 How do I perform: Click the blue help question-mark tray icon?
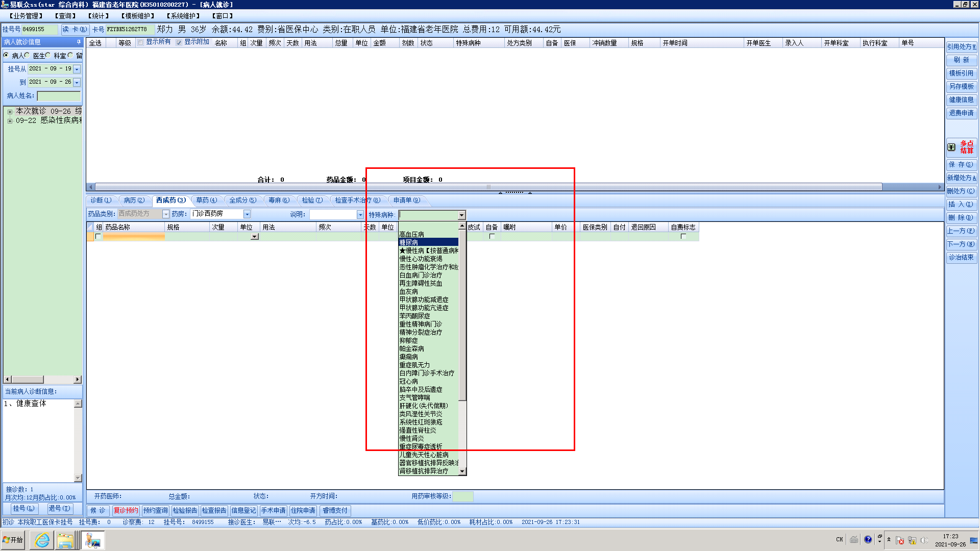(868, 539)
